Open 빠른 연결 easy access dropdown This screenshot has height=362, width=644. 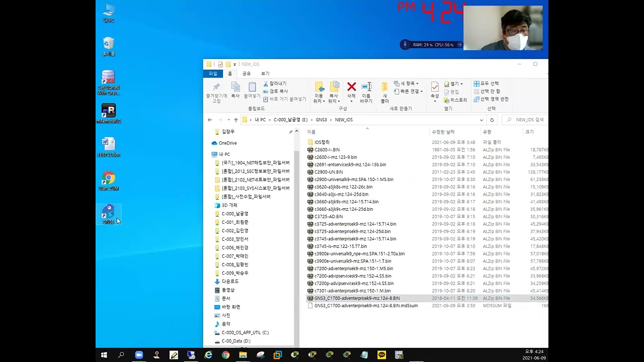click(x=408, y=92)
